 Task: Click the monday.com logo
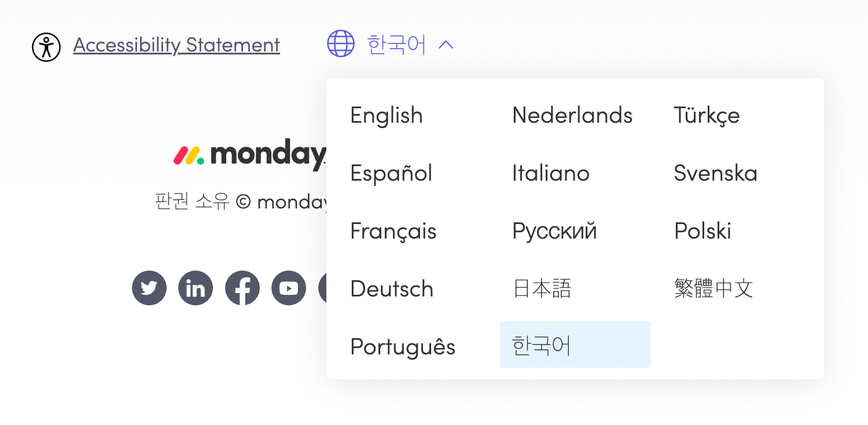pos(249,155)
